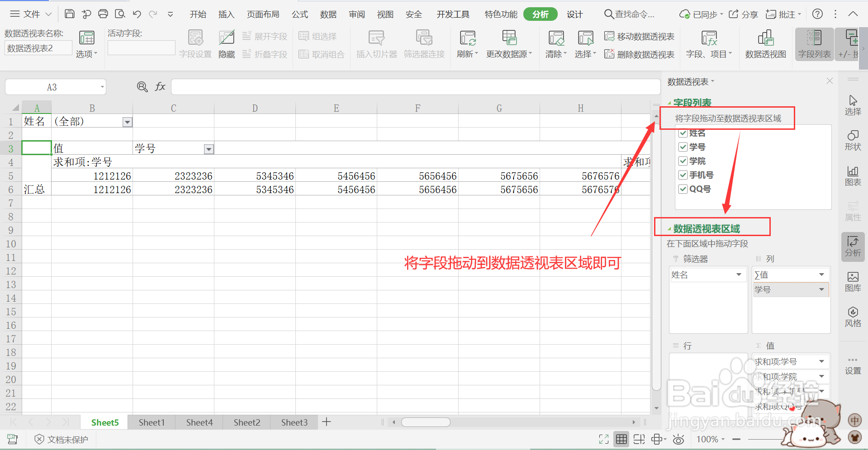Click the Redo arrow icon
The width and height of the screenshot is (868, 450).
153,14
